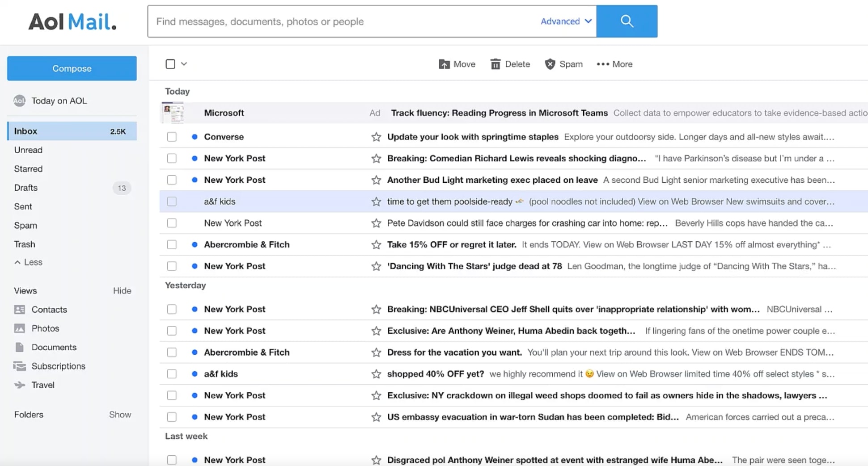
Task: Star the 'Dancing With The Stars' email
Action: (376, 266)
